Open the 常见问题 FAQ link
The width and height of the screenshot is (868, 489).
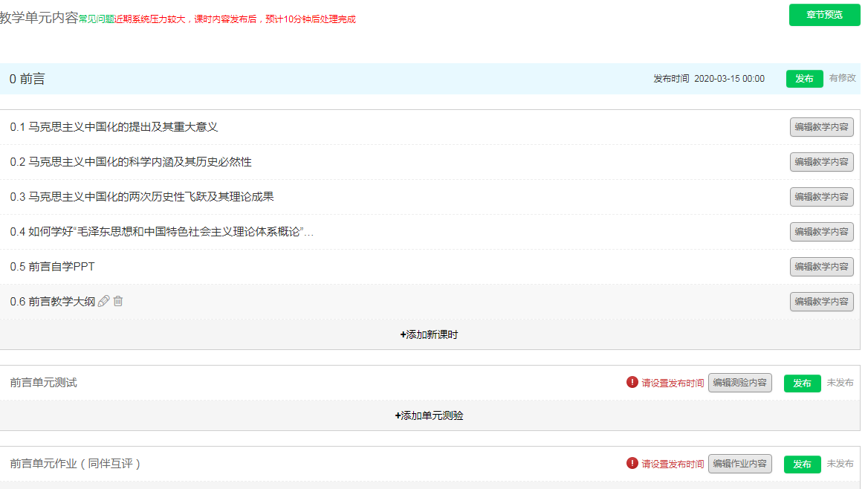(x=97, y=19)
